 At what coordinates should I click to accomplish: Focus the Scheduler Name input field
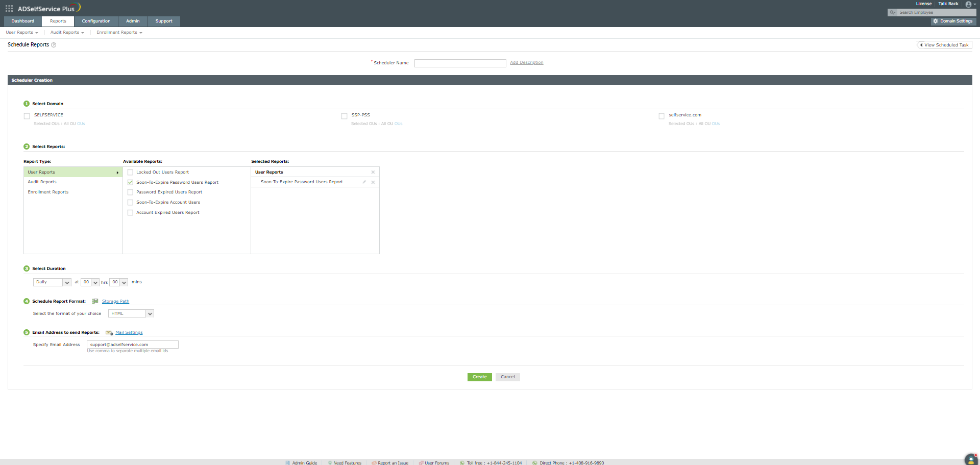(460, 63)
